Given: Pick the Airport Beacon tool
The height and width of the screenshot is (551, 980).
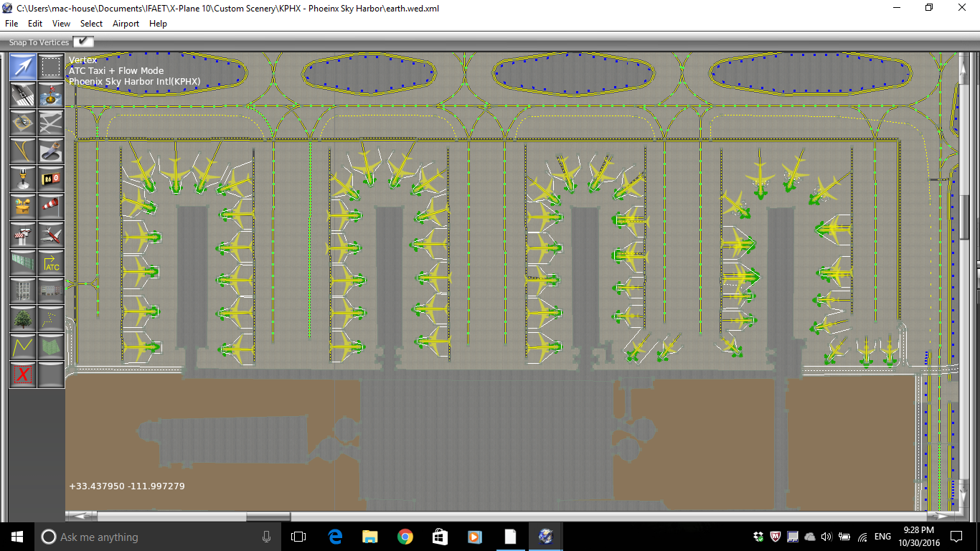Looking at the screenshot, I should pyautogui.click(x=23, y=207).
